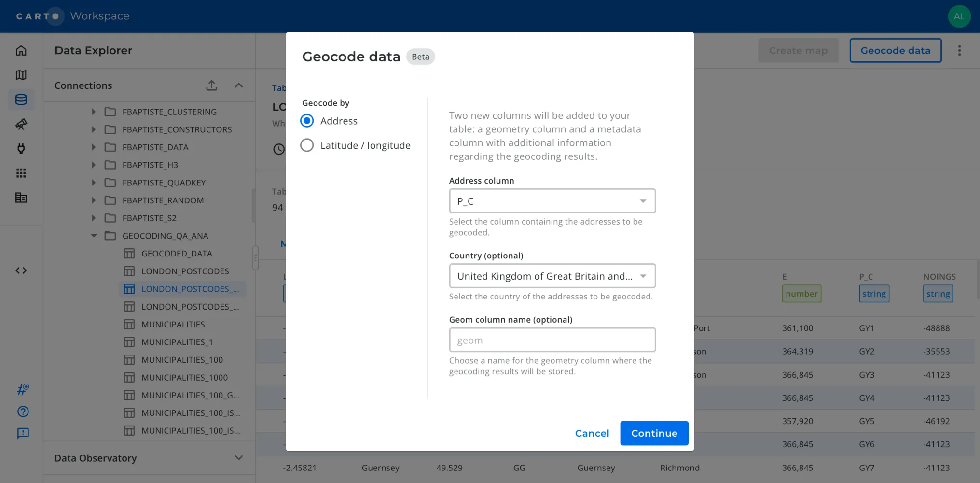
Task: Click the Data Explorer database icon
Action: 21,99
